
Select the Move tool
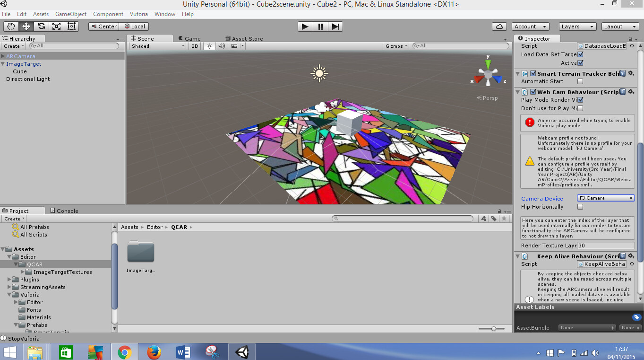26,26
